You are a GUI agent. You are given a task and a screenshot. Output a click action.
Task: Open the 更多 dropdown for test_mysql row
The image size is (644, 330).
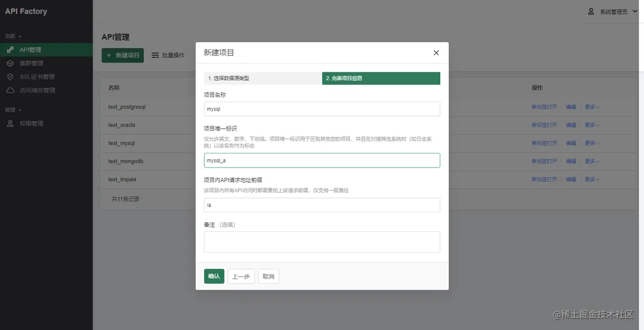tap(592, 143)
